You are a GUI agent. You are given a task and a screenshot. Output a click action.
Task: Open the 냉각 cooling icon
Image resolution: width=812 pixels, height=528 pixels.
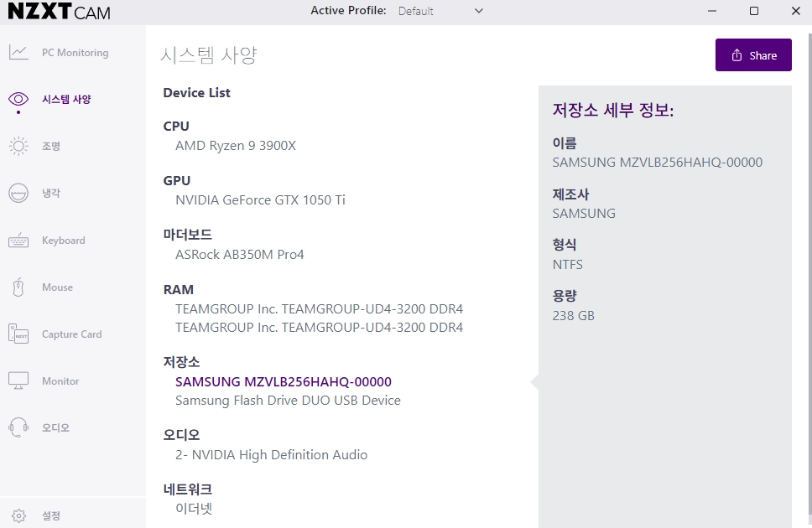pos(18,193)
